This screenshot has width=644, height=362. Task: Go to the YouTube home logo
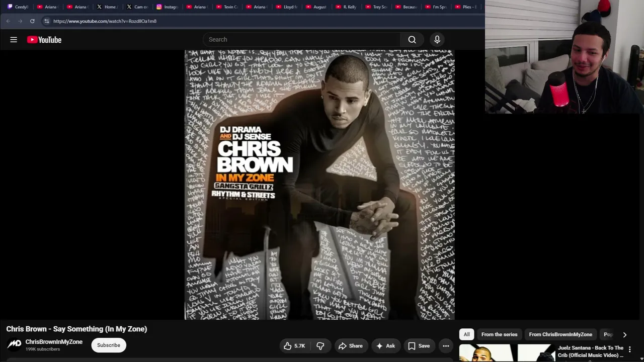coord(44,40)
